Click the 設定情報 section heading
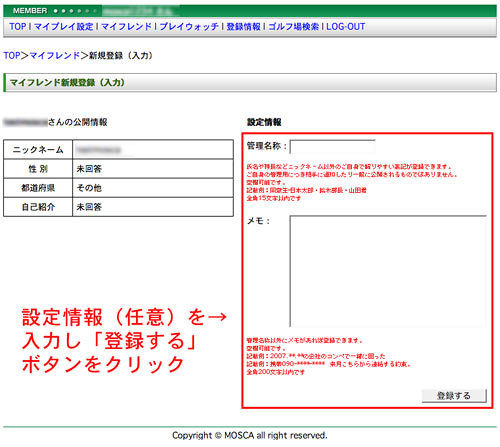Screen dimensions: 500x447 [x=264, y=122]
